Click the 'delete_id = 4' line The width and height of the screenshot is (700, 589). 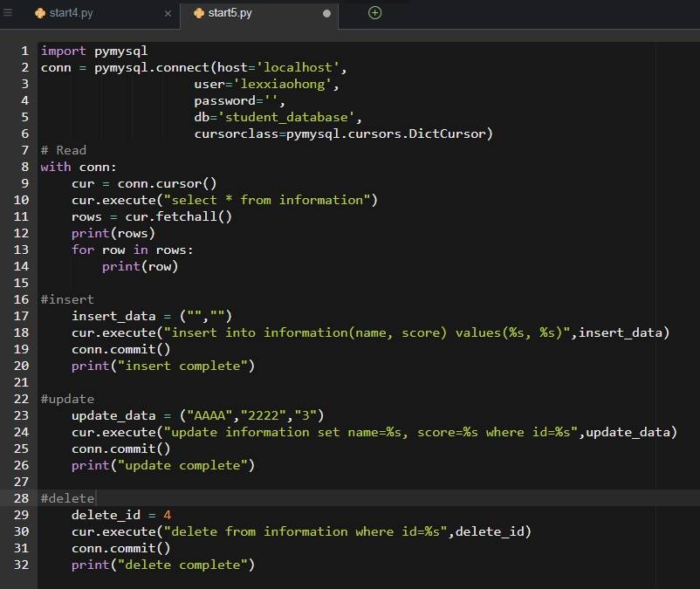coord(121,516)
